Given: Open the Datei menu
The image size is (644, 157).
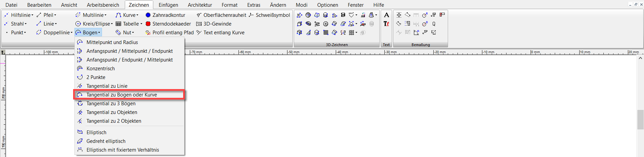Looking at the screenshot, I should click(11, 5).
